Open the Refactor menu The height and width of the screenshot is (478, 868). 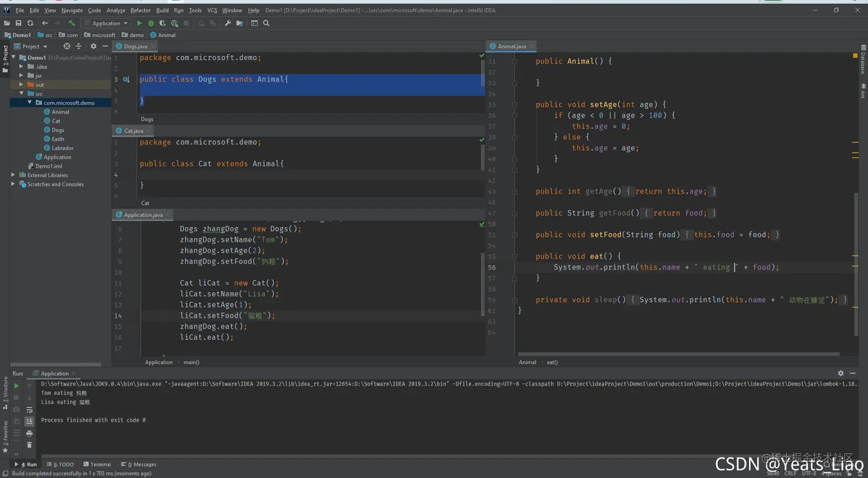click(141, 10)
